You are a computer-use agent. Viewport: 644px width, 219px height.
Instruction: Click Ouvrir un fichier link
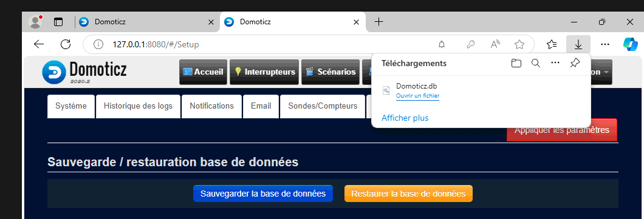pos(418,96)
